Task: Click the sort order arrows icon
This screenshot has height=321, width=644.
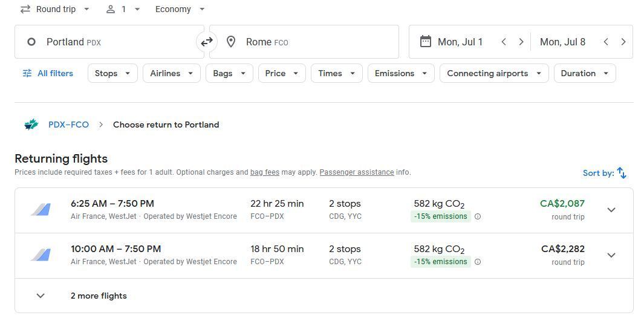Action: tap(622, 173)
